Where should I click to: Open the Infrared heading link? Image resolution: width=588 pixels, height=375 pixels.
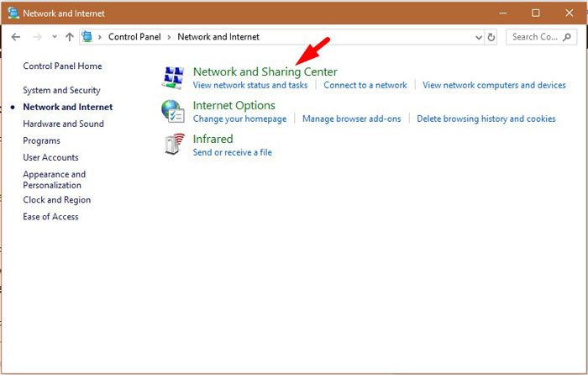point(213,139)
